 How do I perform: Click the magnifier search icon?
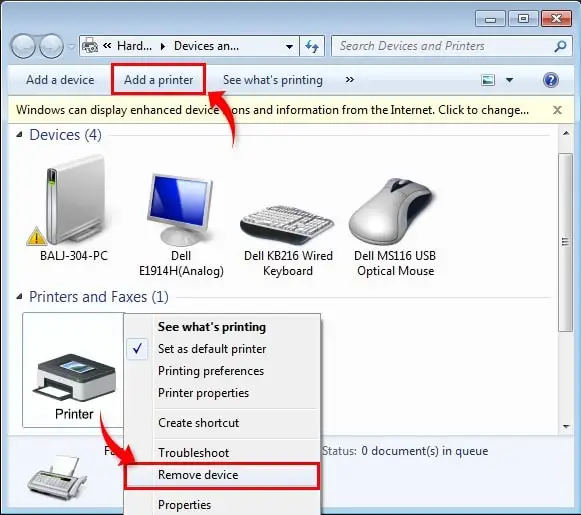pos(561,46)
